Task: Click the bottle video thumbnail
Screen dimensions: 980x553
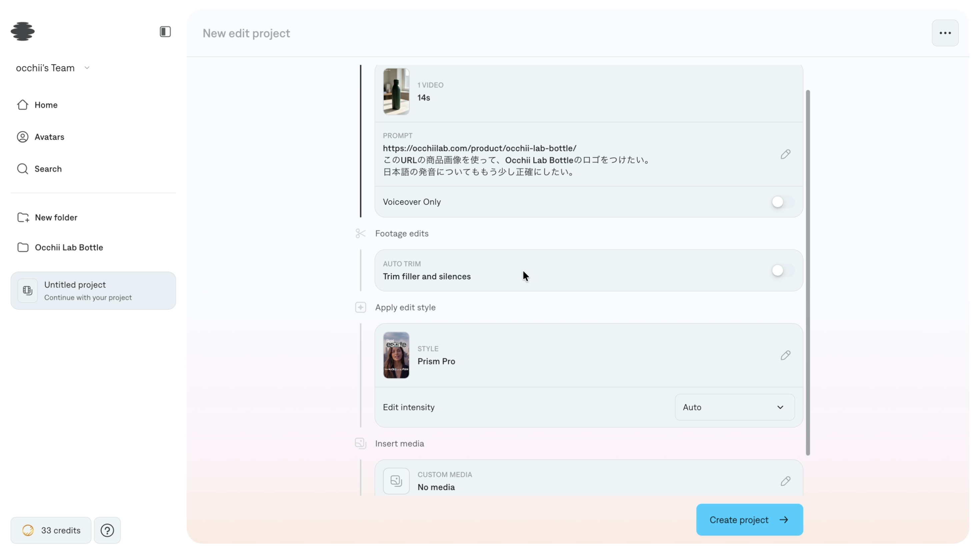Action: point(396,91)
